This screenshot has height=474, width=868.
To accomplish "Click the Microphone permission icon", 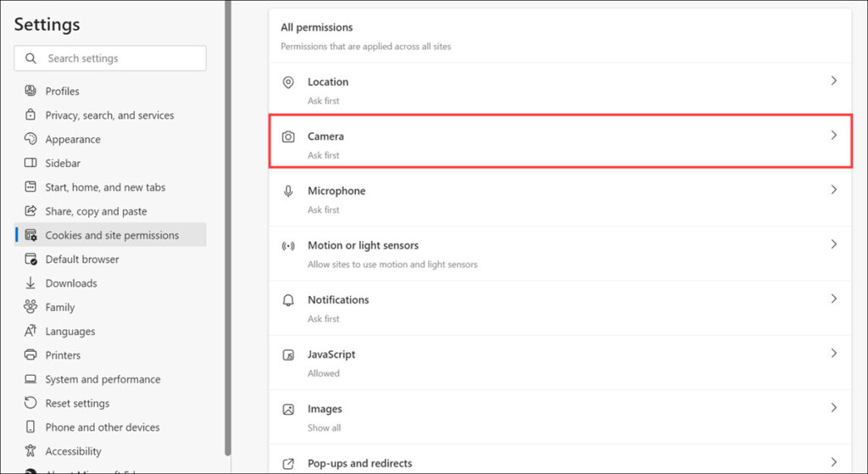I will (x=288, y=191).
